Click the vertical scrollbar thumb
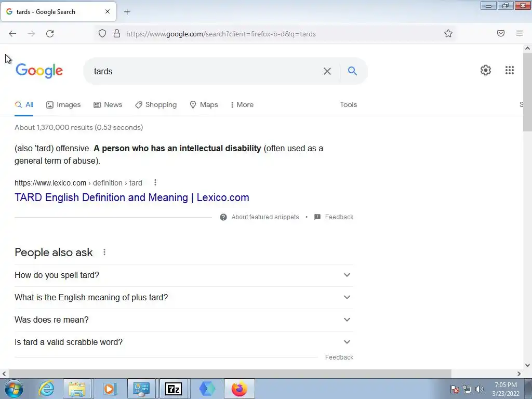Viewport: 532px width, 399px height. point(527,91)
